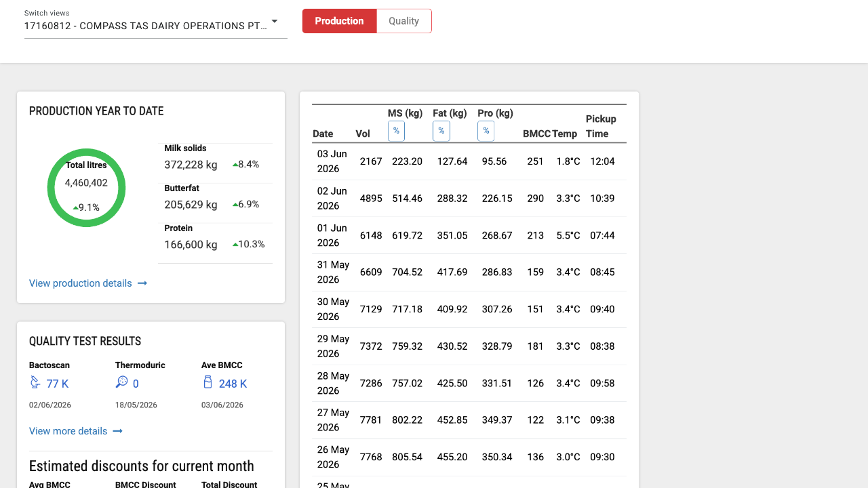
Task: Click the Date column header
Action: coord(323,134)
